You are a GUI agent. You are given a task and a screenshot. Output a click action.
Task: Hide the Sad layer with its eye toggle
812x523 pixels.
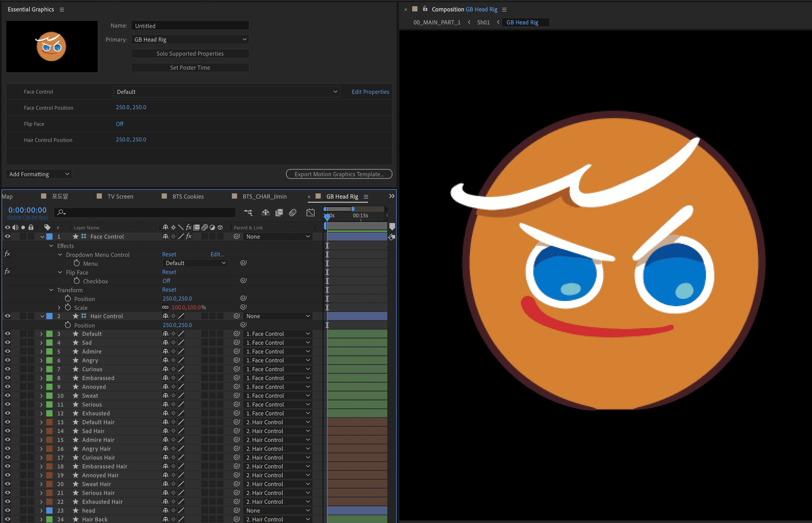(8, 342)
